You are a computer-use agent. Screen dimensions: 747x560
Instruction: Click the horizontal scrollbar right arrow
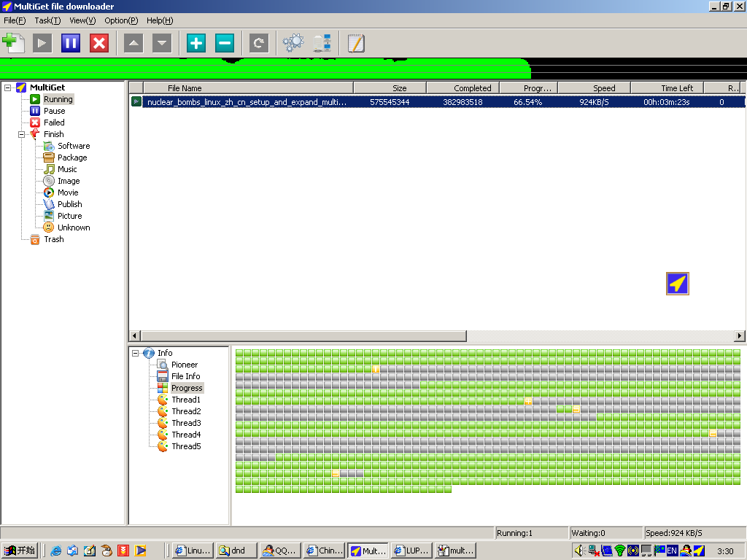click(x=740, y=335)
